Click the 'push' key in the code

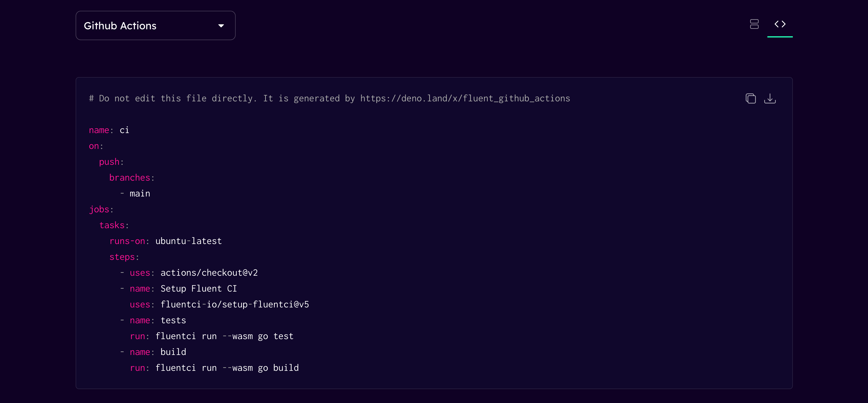[109, 162]
